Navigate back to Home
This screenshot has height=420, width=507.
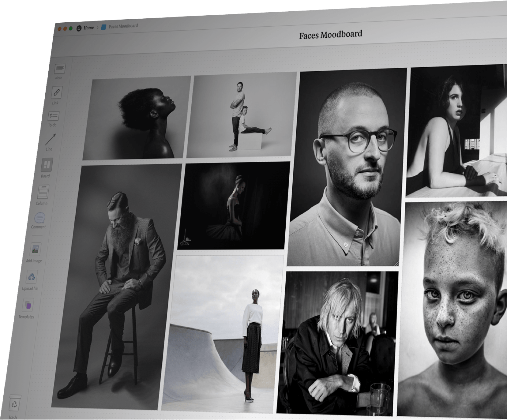(x=88, y=28)
